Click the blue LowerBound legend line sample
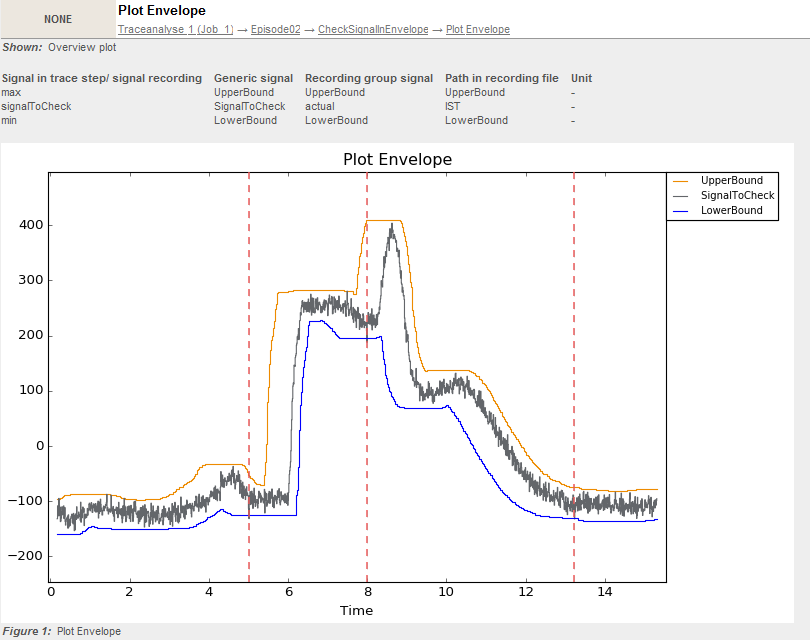The image size is (810, 640). point(681,211)
